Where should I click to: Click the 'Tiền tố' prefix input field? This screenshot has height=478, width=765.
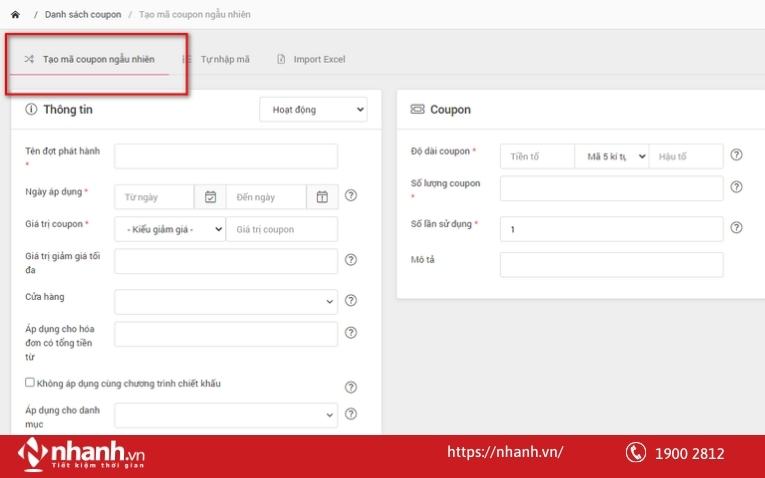(x=537, y=156)
